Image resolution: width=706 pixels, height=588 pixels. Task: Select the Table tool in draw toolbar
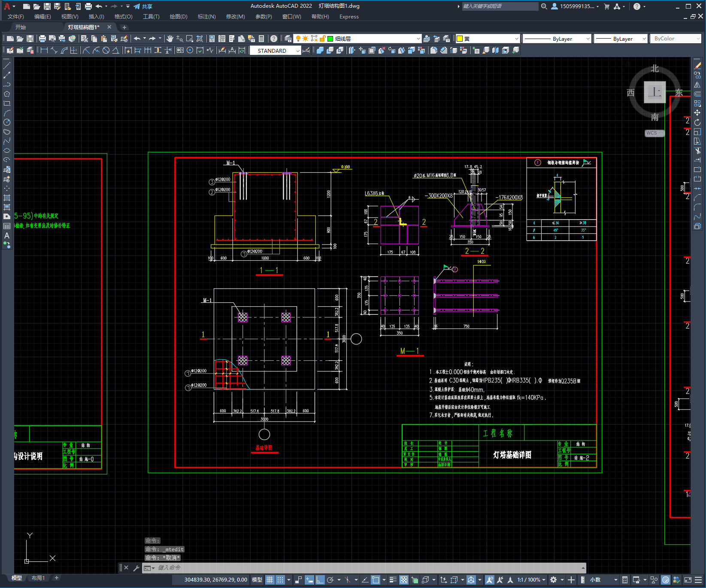point(7,226)
